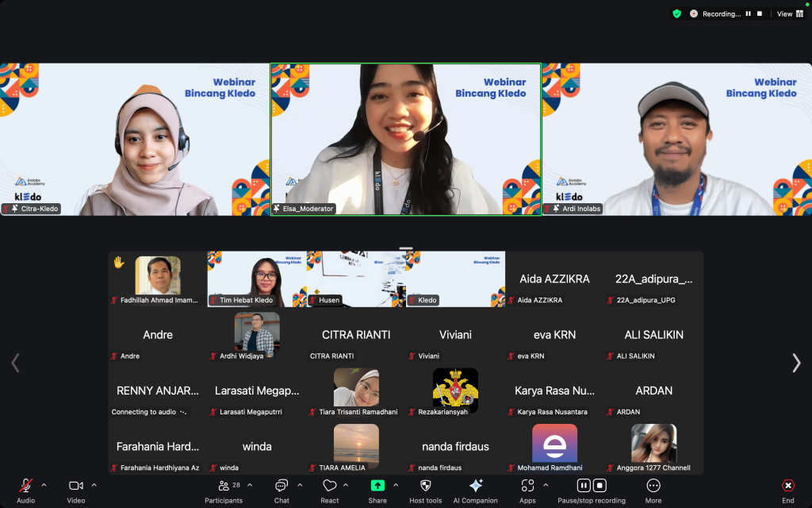
Task: Click RENNY ANJAR connecting audio tile
Action: (158, 391)
